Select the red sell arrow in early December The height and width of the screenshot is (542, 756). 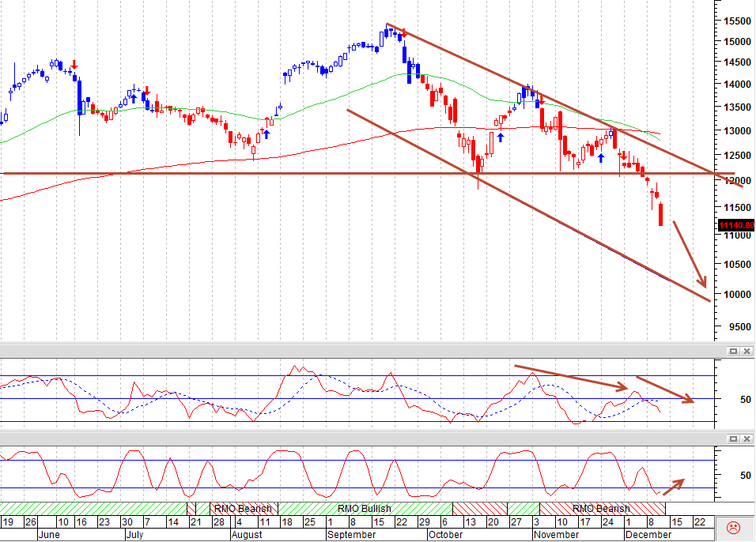[x=624, y=156]
